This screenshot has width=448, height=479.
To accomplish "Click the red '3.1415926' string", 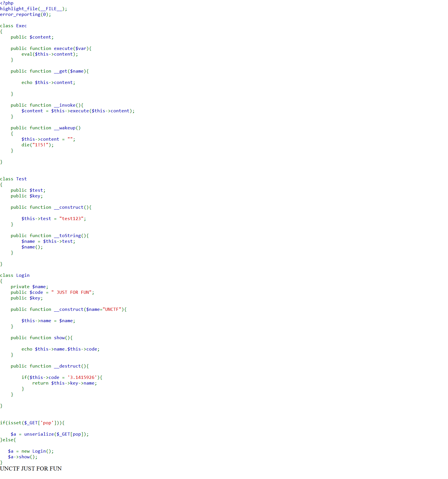I will (x=82, y=377).
